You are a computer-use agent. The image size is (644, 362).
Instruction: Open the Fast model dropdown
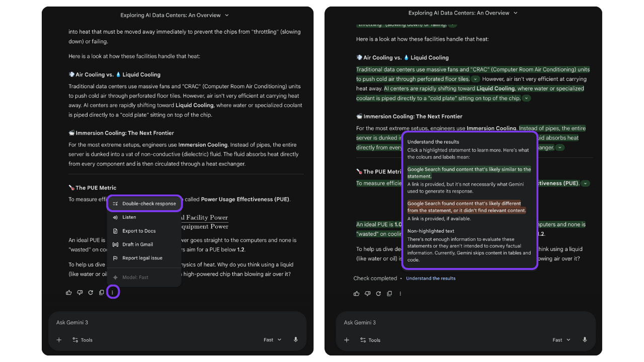tap(272, 339)
